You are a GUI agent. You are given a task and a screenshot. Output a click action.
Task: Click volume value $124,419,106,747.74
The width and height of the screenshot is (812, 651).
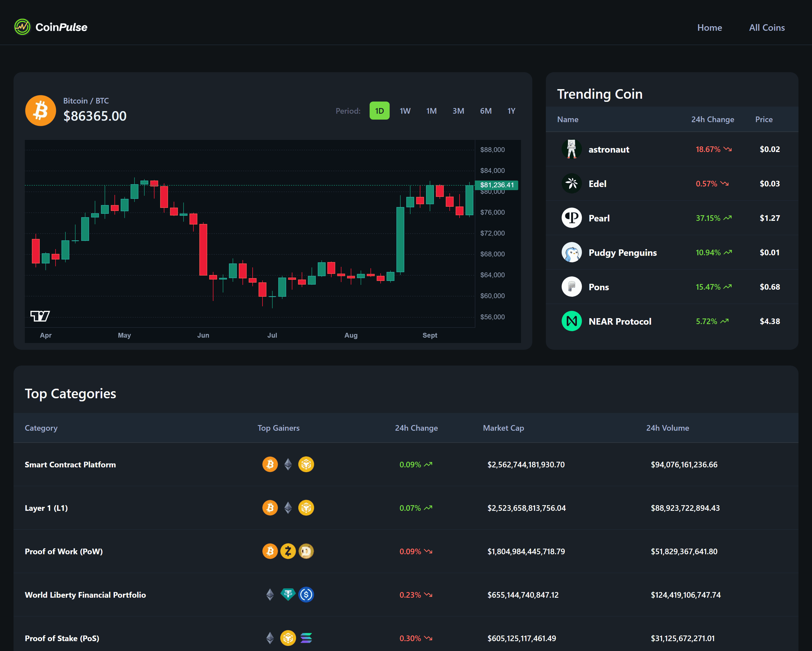point(685,595)
